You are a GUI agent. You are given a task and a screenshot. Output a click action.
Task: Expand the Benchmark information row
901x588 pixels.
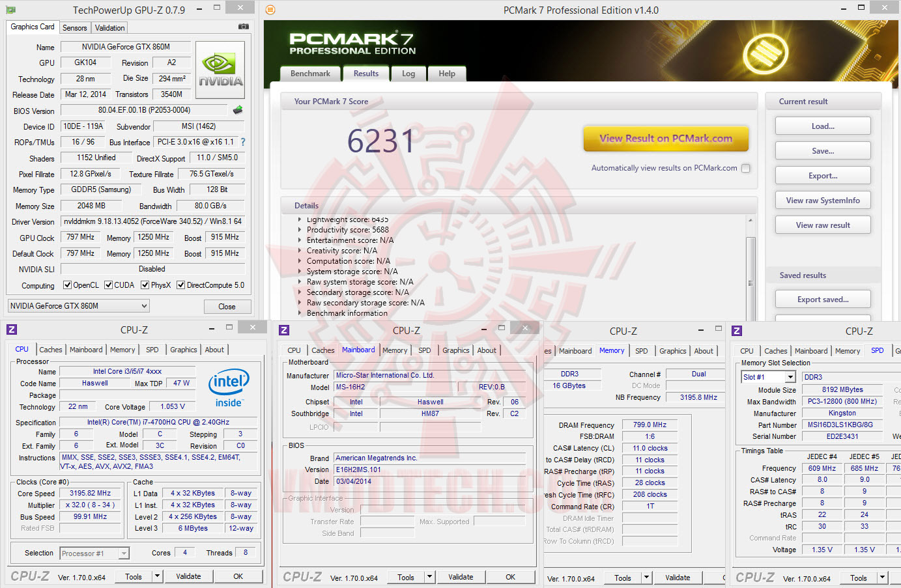click(300, 313)
